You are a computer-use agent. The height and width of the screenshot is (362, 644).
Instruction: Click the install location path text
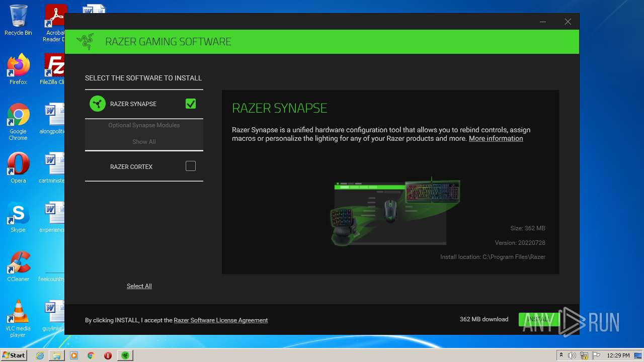tap(493, 257)
